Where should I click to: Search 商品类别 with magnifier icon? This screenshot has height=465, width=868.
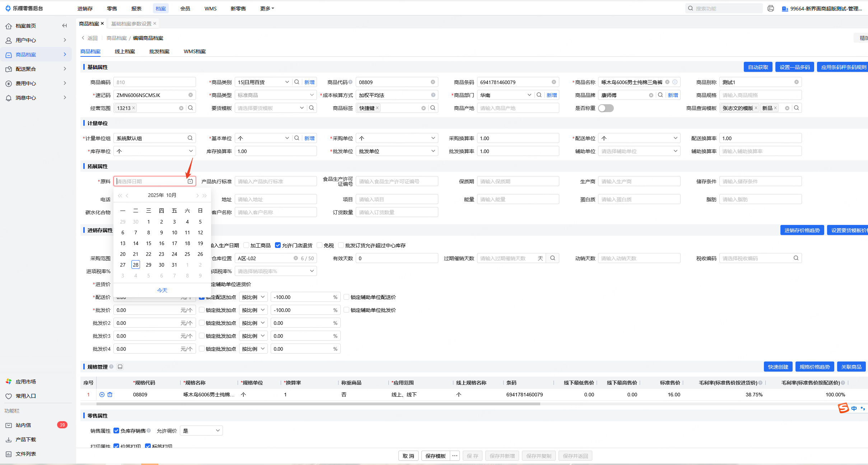pyautogui.click(x=297, y=82)
